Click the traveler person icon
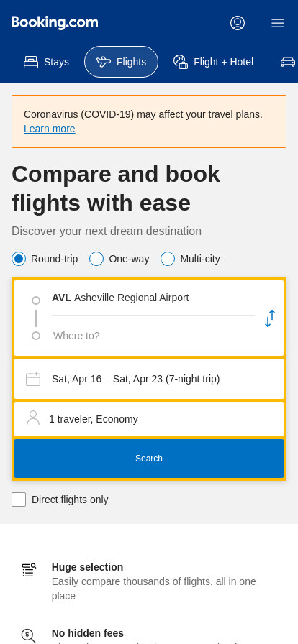 click(x=33, y=418)
